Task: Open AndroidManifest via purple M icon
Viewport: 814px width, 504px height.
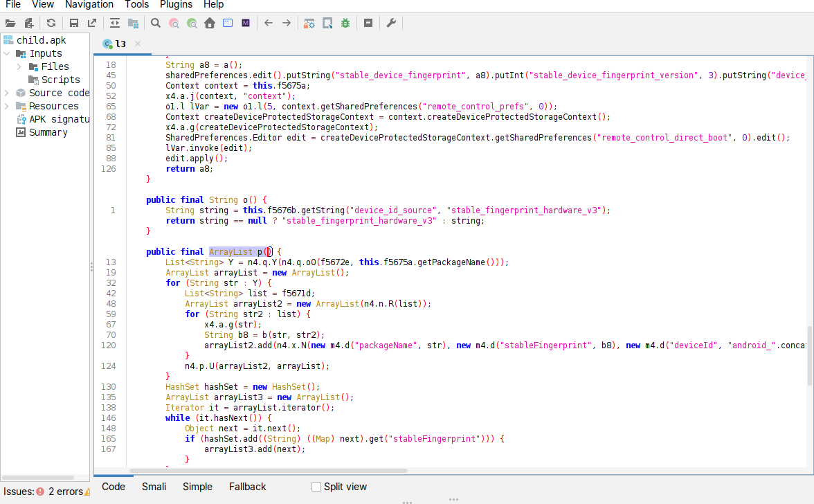Action: tap(246, 23)
